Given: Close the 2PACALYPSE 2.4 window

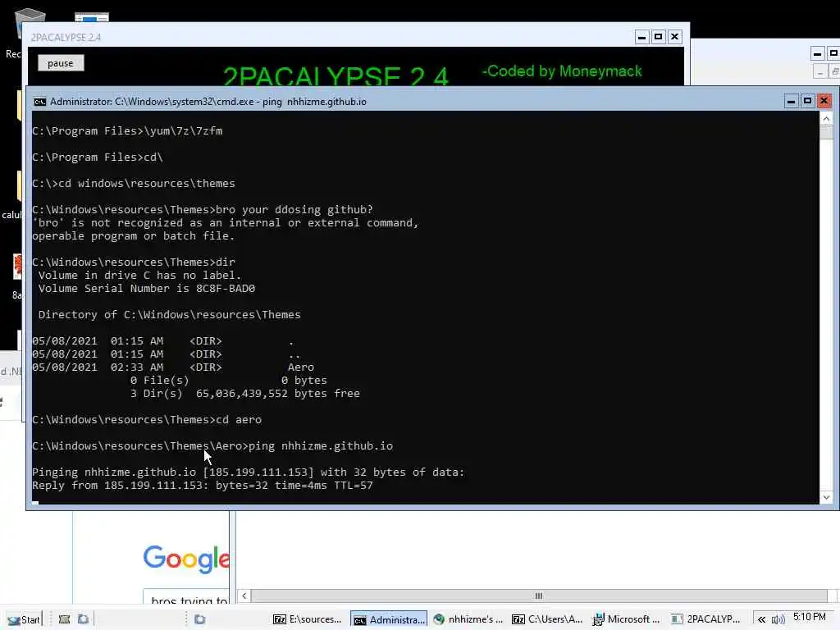Looking at the screenshot, I should click(x=675, y=37).
